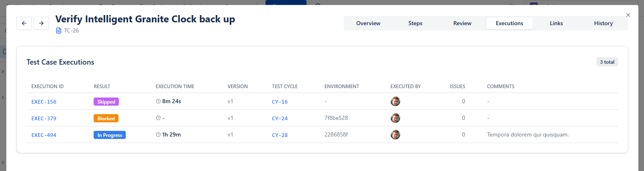Open test cycle CY-28 link

coord(280,135)
